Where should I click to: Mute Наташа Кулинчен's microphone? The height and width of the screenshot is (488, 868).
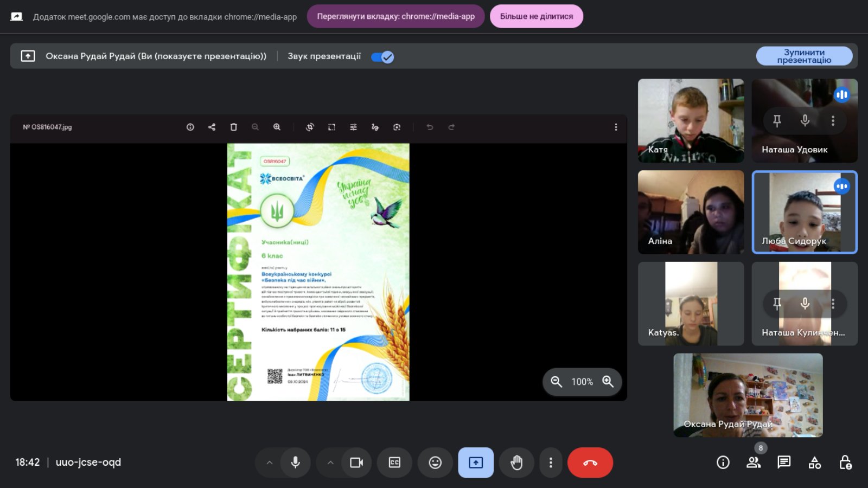805,304
